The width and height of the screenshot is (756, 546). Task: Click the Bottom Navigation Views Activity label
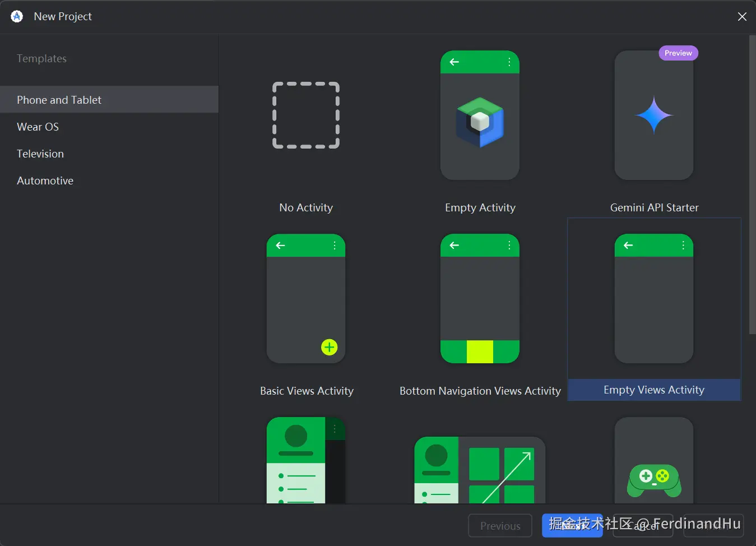[480, 391]
